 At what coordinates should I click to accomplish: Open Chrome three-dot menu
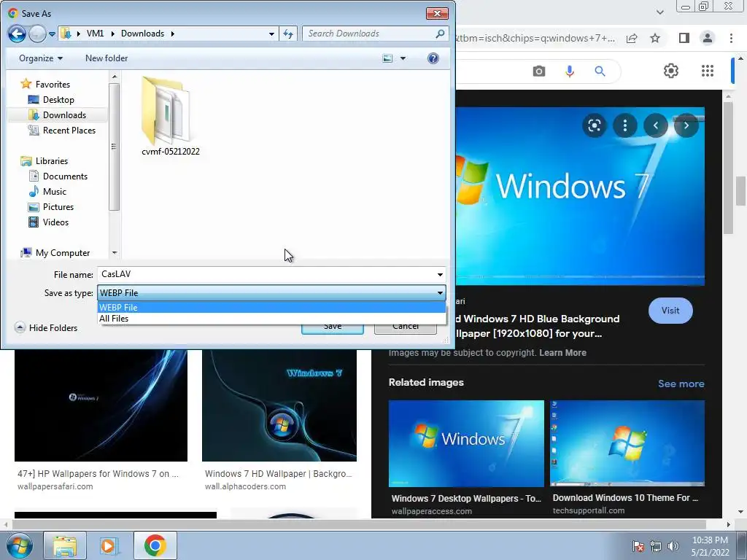[x=731, y=38]
